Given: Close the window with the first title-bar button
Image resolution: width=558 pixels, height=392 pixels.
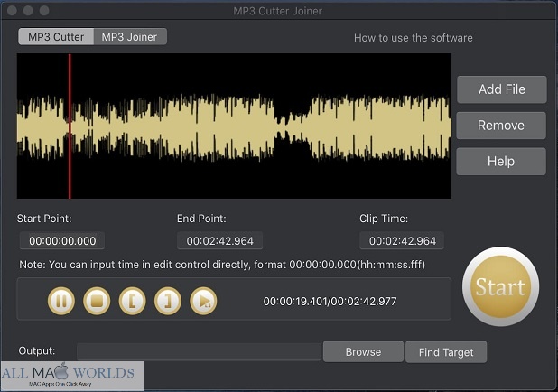Looking at the screenshot, I should [12, 11].
